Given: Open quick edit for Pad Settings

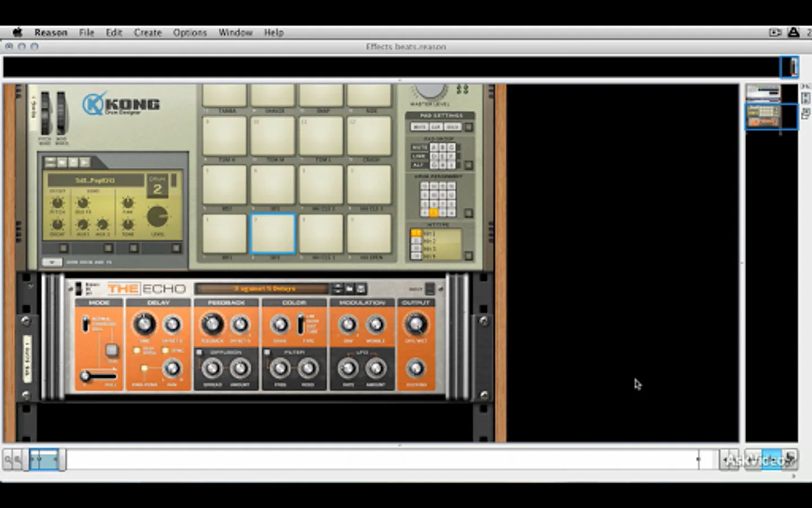Looking at the screenshot, I should (x=468, y=127).
